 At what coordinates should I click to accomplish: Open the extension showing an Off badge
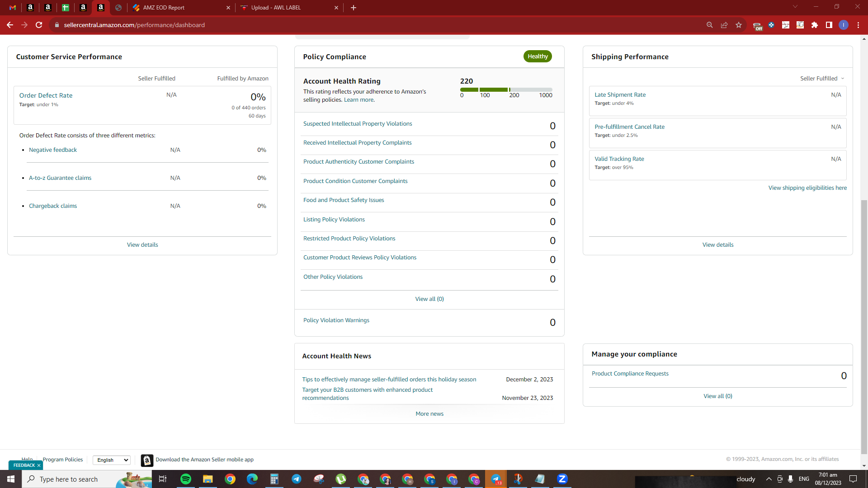[x=758, y=26]
